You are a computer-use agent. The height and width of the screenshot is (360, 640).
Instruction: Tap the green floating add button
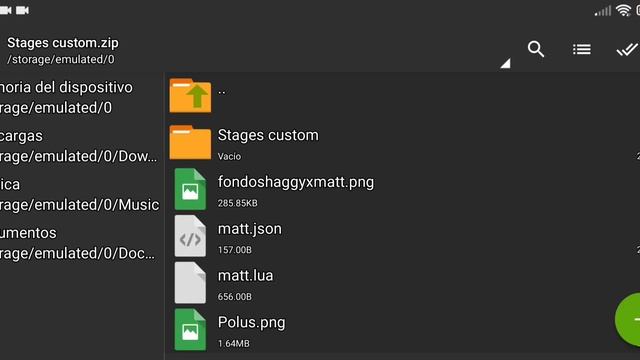tap(629, 320)
